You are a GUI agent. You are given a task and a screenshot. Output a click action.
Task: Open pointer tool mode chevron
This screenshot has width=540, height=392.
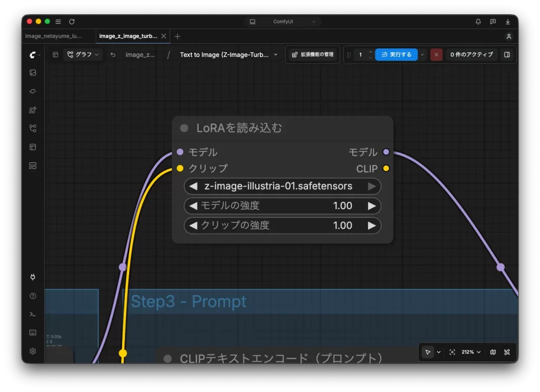click(x=438, y=352)
